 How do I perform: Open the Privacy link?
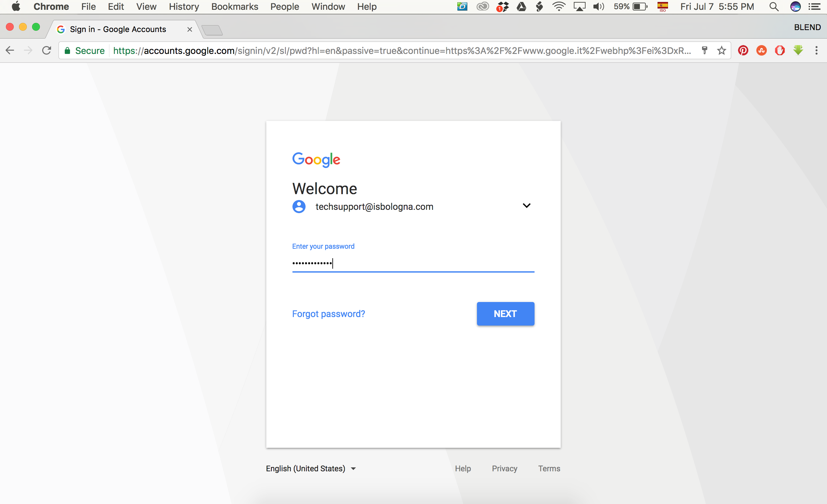pos(504,468)
